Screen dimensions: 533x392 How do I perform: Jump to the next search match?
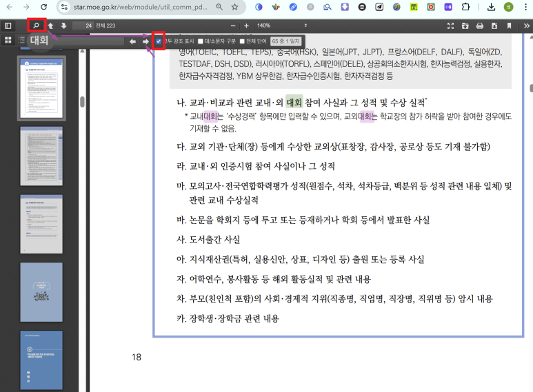pos(145,41)
